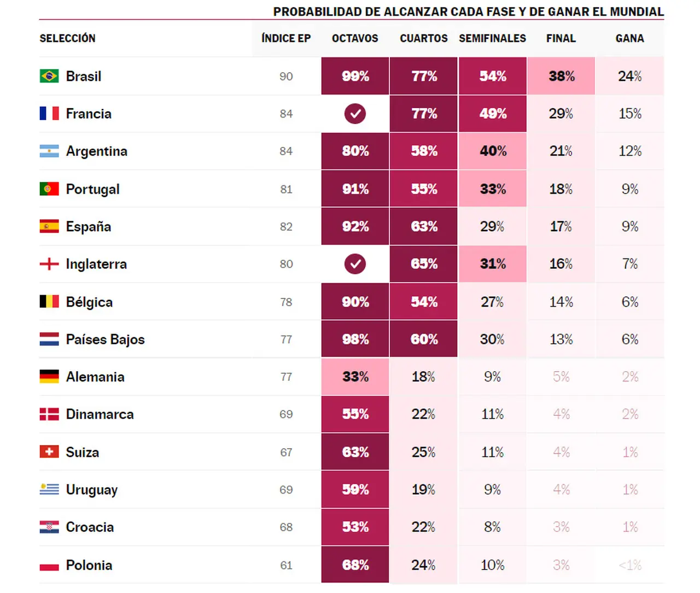This screenshot has width=700, height=593.
Task: Click Brasil's 24% win probability cell
Action: tap(629, 76)
